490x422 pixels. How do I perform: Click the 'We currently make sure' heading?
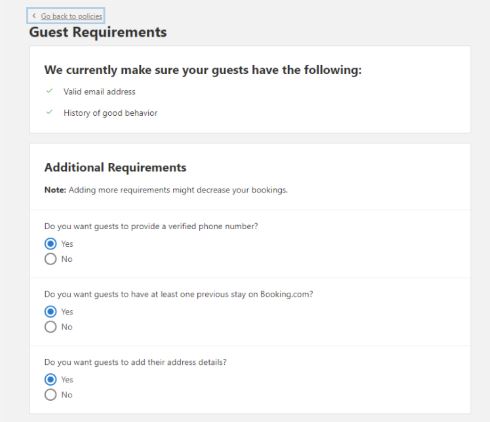[203, 70]
